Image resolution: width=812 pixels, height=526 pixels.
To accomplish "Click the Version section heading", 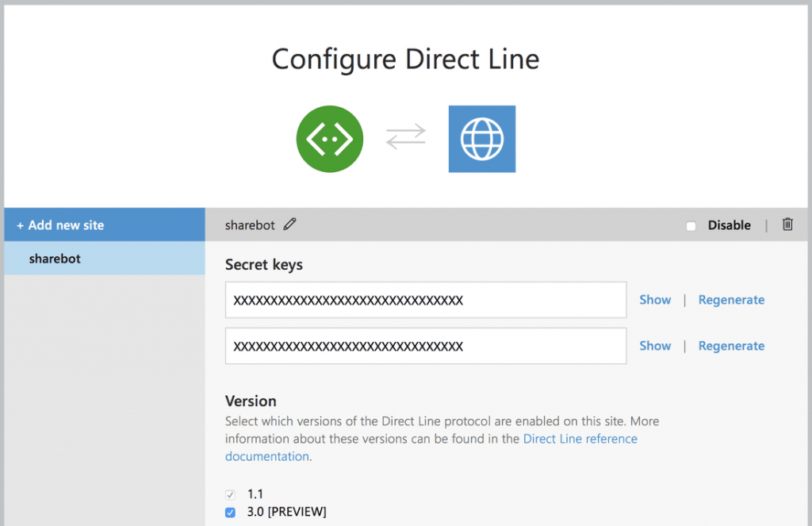I will click(x=251, y=401).
